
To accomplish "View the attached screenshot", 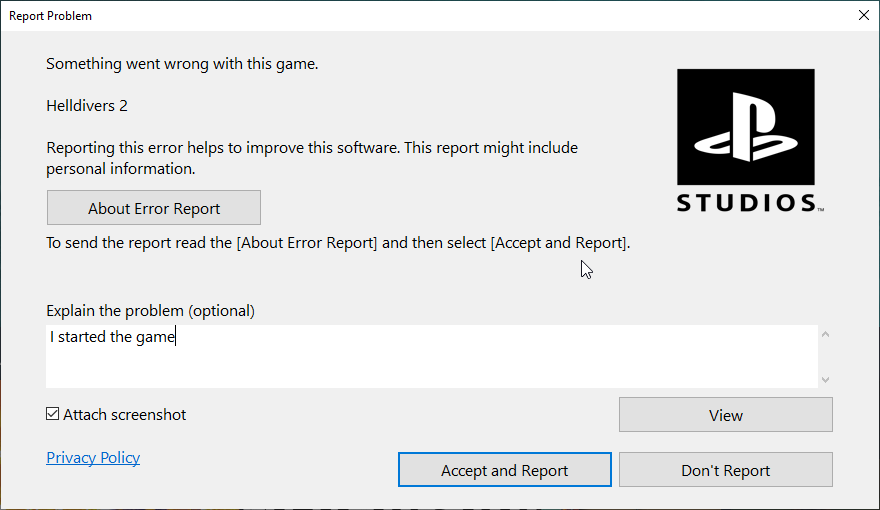I will 726,415.
